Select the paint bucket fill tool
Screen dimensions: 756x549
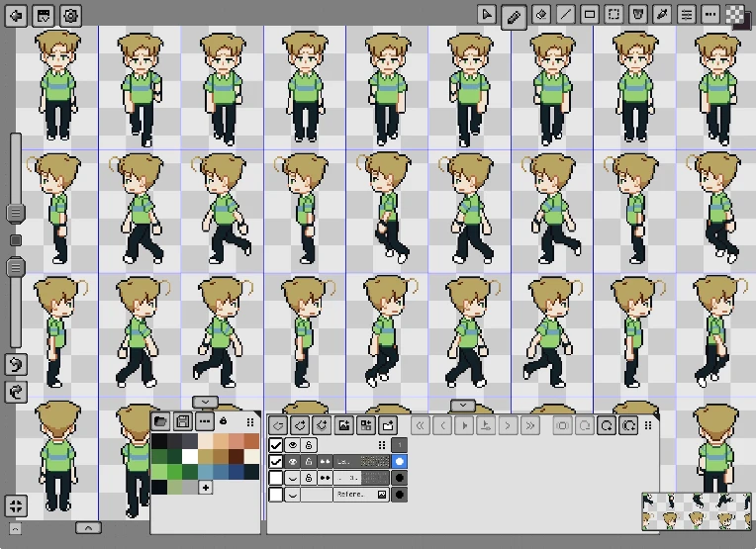[638, 15]
